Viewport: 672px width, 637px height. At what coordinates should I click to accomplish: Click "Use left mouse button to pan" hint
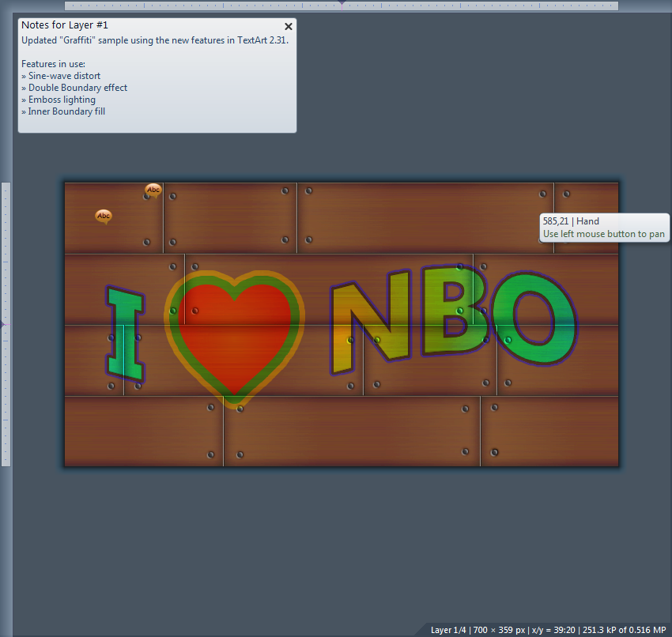604,234
